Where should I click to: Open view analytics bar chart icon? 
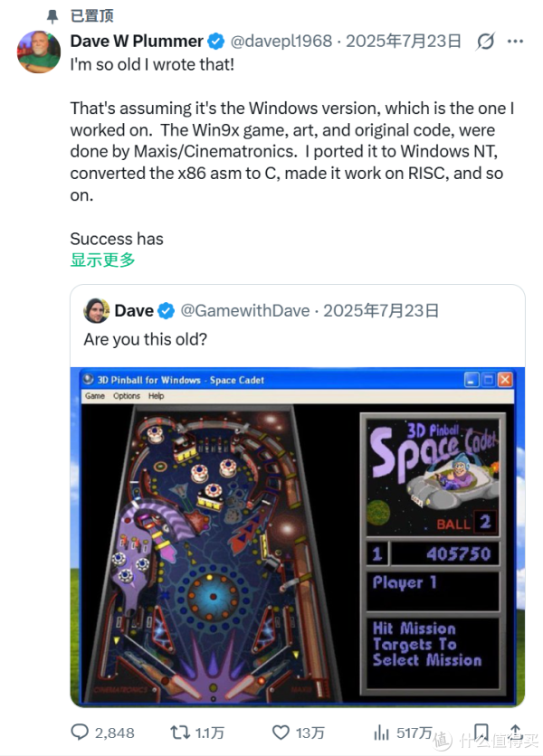(383, 732)
